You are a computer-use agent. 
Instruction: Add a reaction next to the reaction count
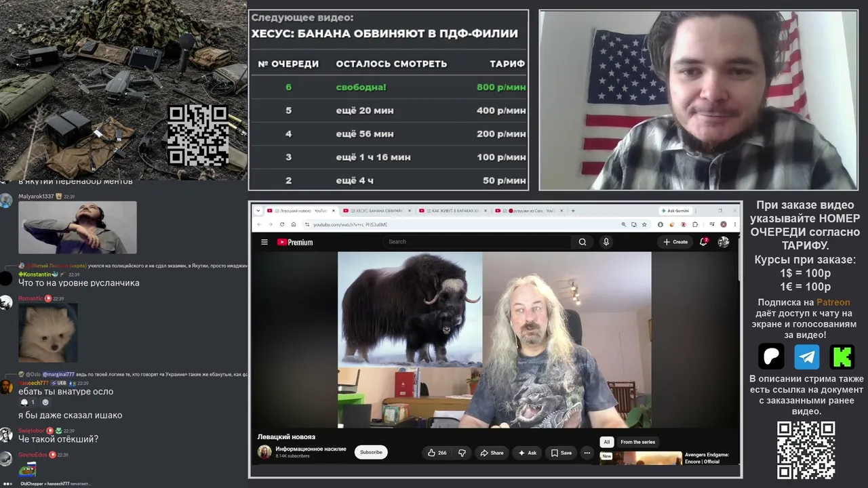tap(45, 402)
